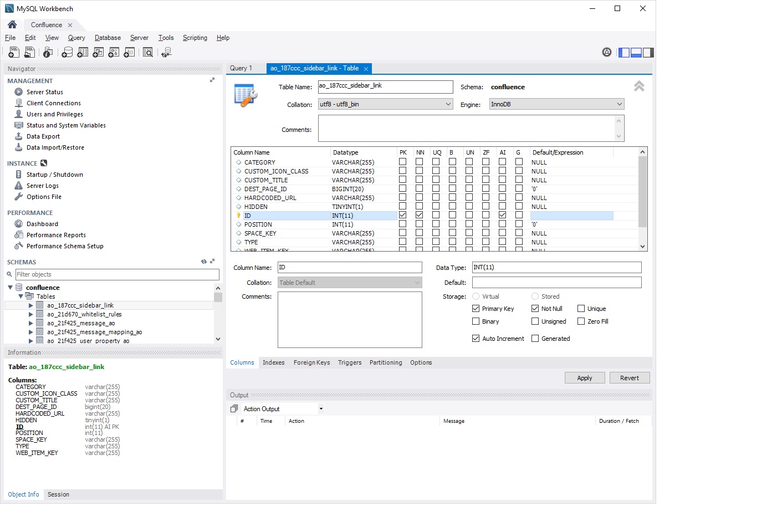The width and height of the screenshot is (777, 532).
Task: Collapse the table header with double-chevron icon
Action: 639,86
